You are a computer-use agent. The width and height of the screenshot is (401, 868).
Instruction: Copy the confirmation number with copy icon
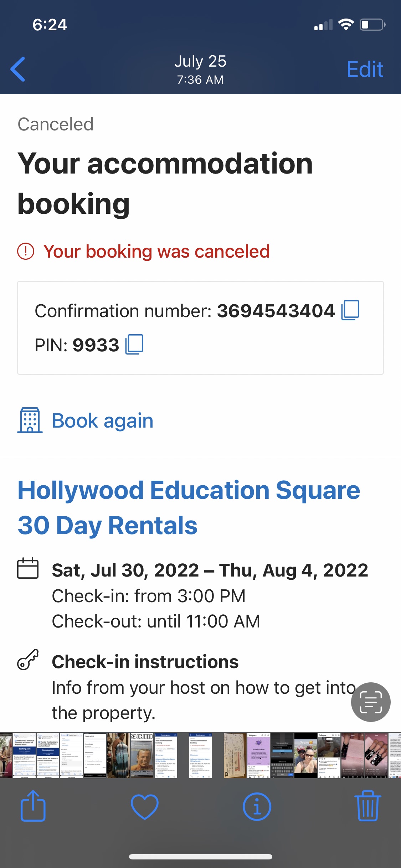click(x=350, y=310)
